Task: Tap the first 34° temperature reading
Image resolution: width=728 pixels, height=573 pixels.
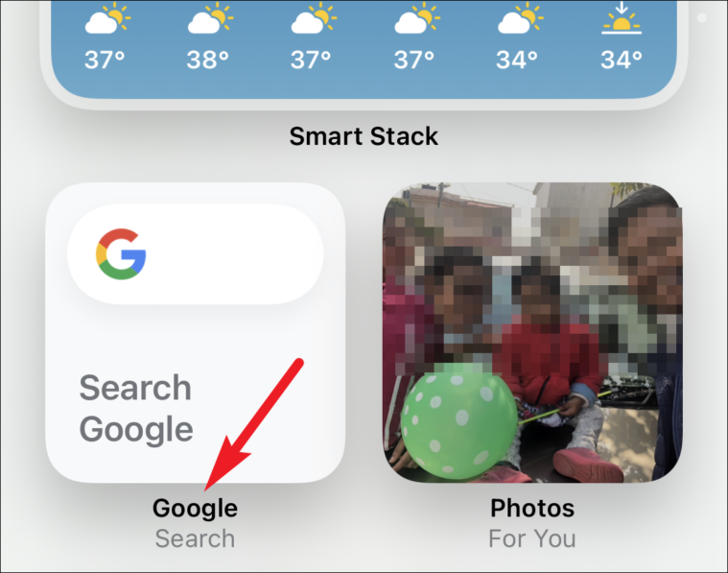Action: 517,60
